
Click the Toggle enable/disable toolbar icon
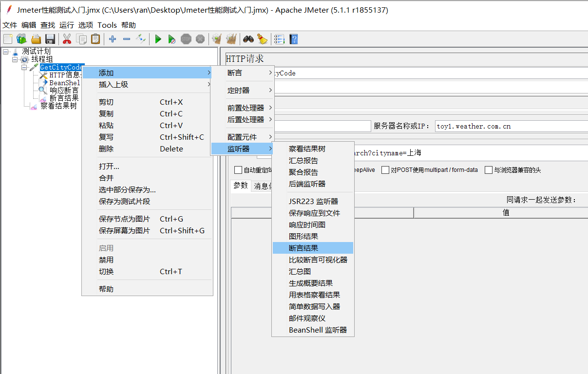[141, 39]
